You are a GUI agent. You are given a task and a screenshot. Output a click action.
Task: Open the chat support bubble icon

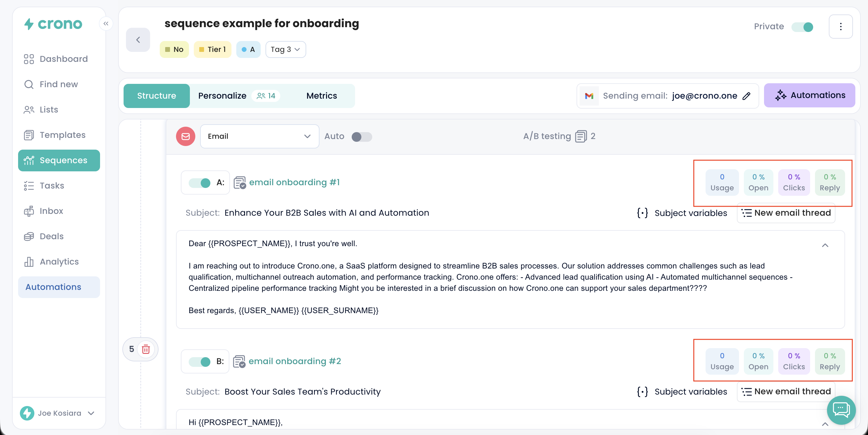tap(841, 409)
